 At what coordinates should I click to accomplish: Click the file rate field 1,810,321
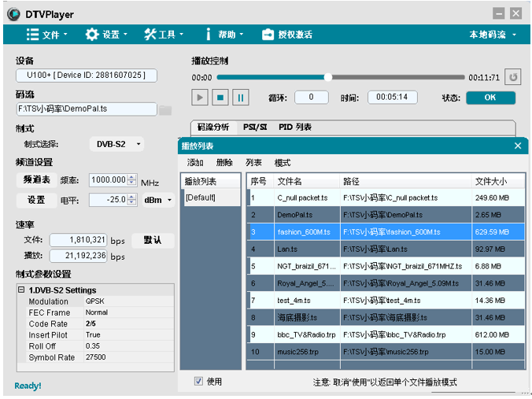pos(79,240)
